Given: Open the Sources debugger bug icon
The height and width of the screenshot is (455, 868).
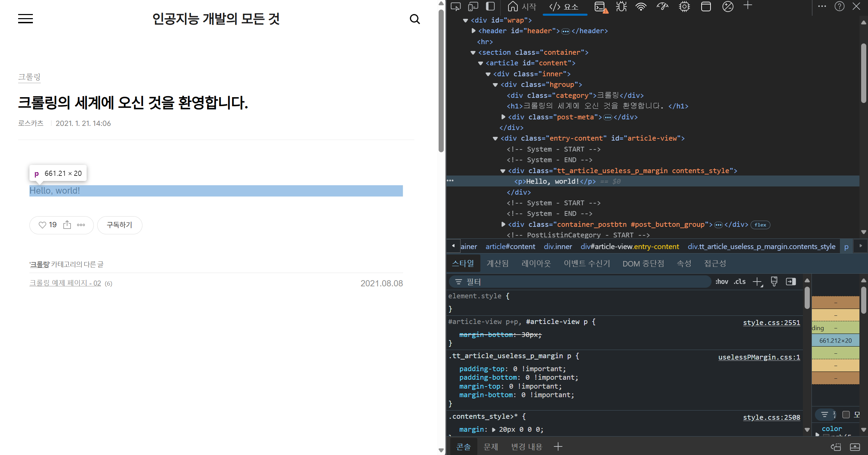Looking at the screenshot, I should pyautogui.click(x=621, y=6).
